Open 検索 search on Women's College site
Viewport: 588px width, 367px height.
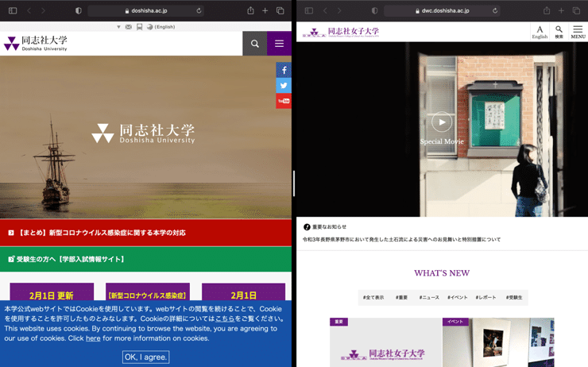point(559,33)
